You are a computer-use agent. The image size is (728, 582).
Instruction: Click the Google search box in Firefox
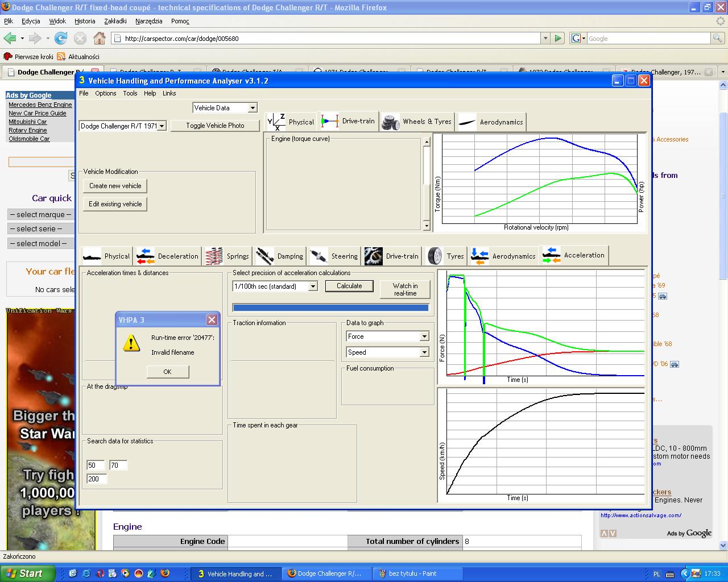tap(648, 39)
